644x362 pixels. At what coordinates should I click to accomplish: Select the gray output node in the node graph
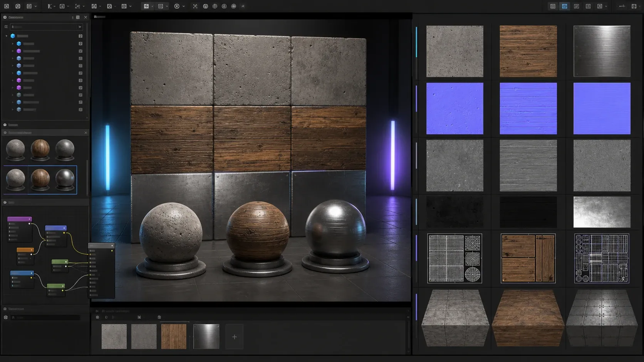102,271
